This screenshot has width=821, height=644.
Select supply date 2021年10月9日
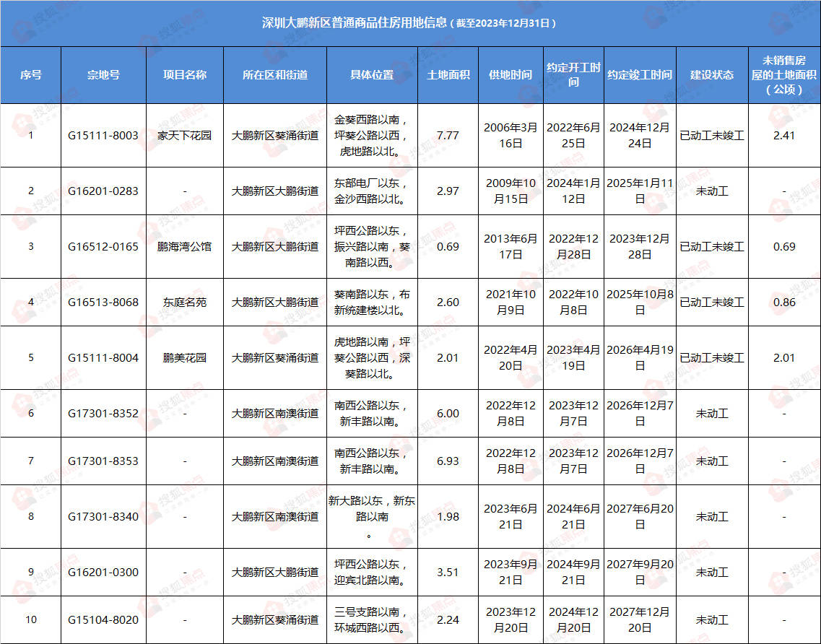[x=511, y=302]
